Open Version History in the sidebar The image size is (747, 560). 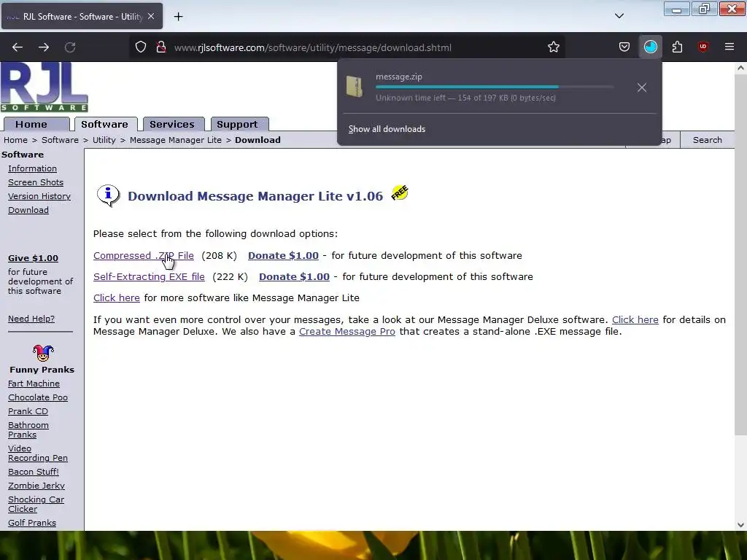(39, 196)
